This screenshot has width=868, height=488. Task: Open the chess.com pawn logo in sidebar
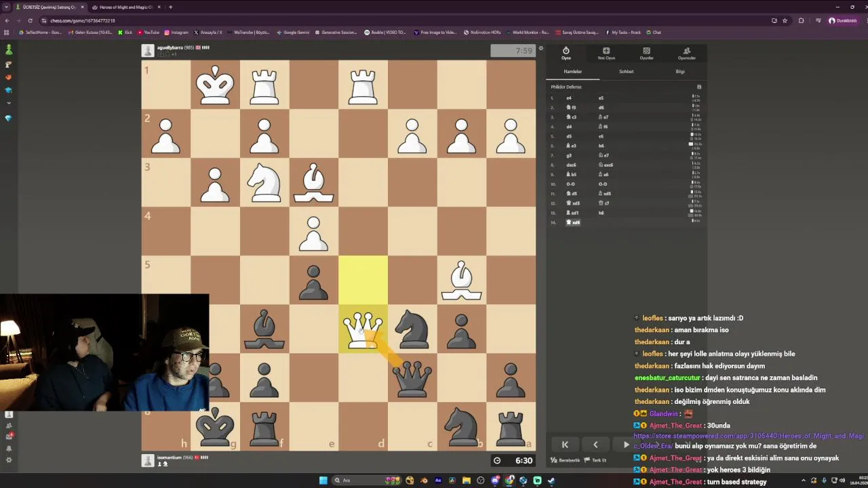pos(9,49)
